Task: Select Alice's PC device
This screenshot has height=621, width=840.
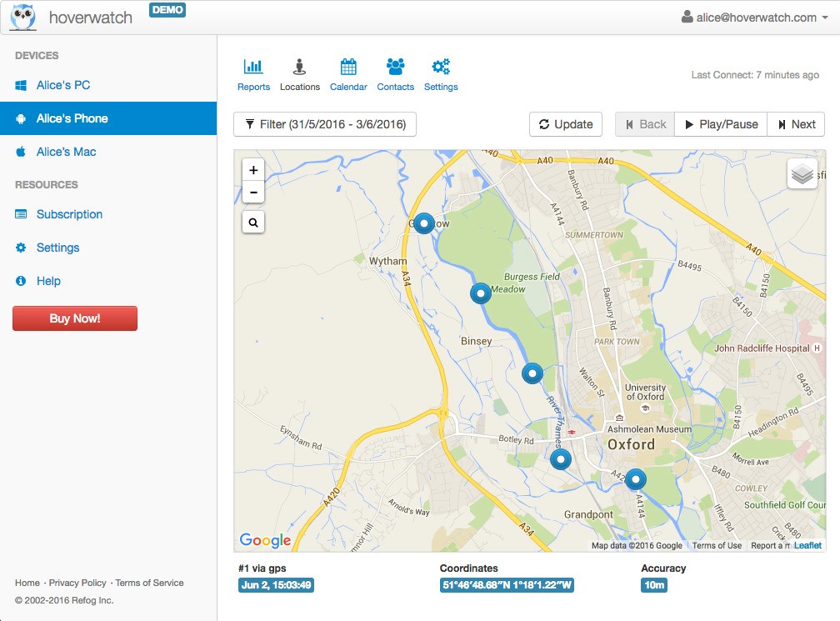Action: pyautogui.click(x=63, y=85)
